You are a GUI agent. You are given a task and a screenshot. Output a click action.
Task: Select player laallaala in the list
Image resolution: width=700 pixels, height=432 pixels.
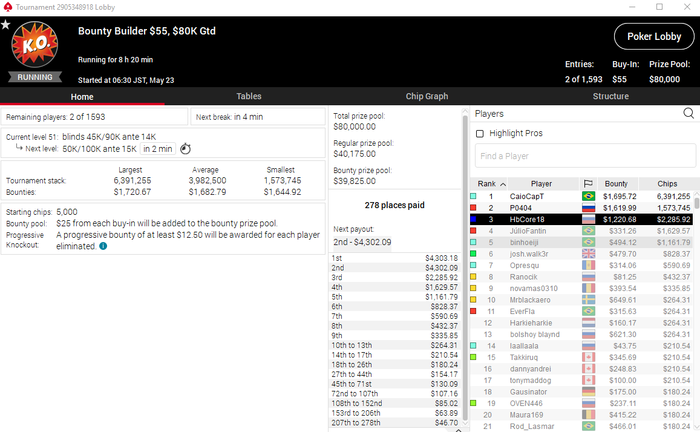[x=582, y=346]
